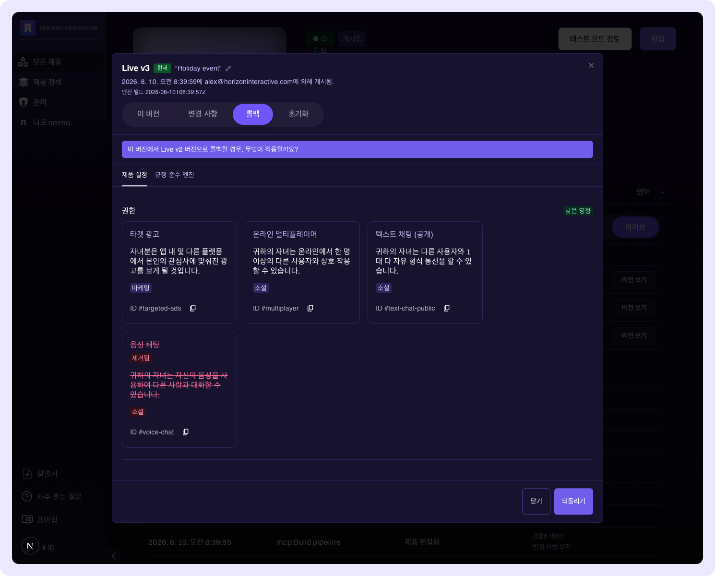The image size is (727, 588).
Task: Click the 편집 button
Action: click(x=658, y=39)
